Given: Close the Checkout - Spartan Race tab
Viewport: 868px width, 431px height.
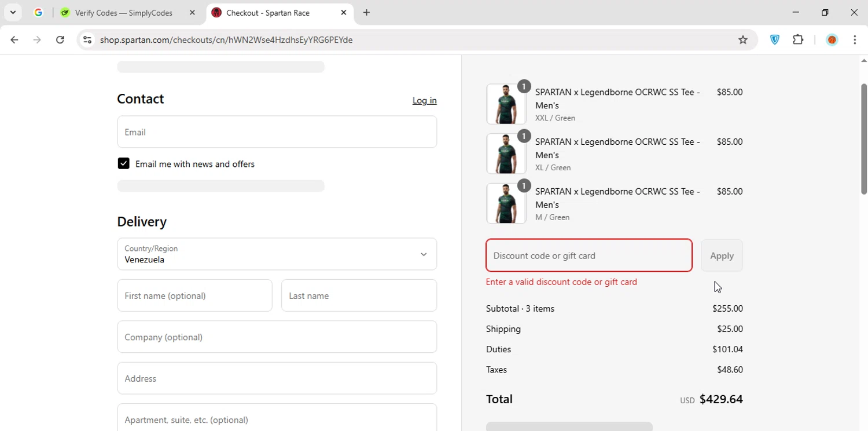Looking at the screenshot, I should coord(343,13).
